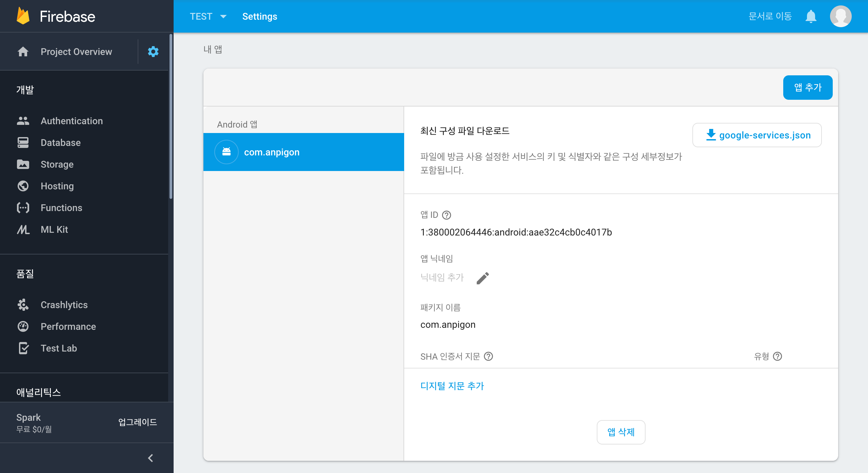Click the pencil icon to edit nickname
868x473 pixels.
(x=482, y=278)
